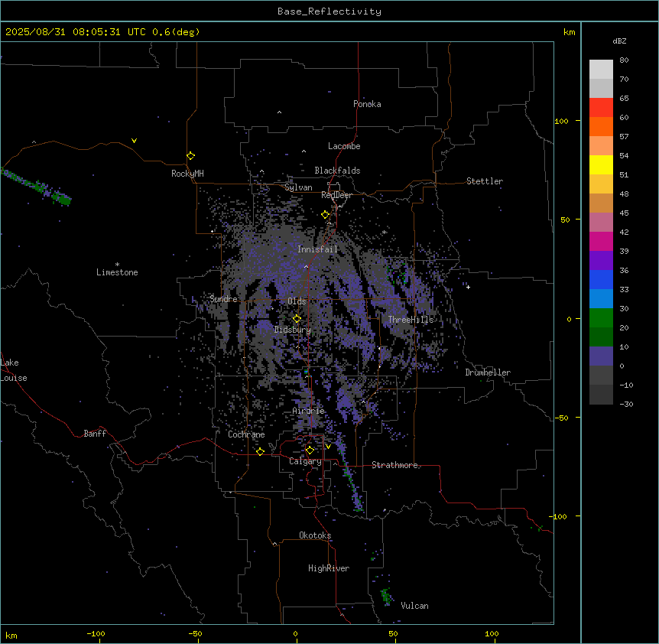Click the Sylvan label
This screenshot has height=644, width=659.
(298, 187)
